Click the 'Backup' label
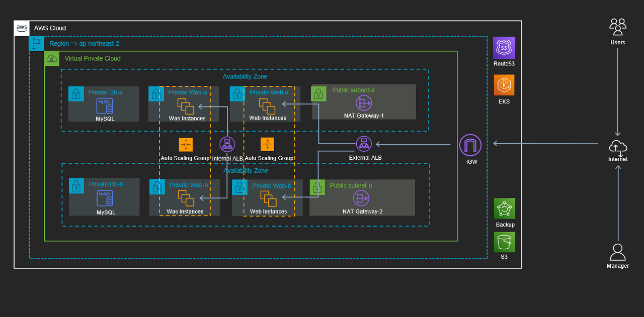Viewport: 644px width, 317px height. point(505,225)
